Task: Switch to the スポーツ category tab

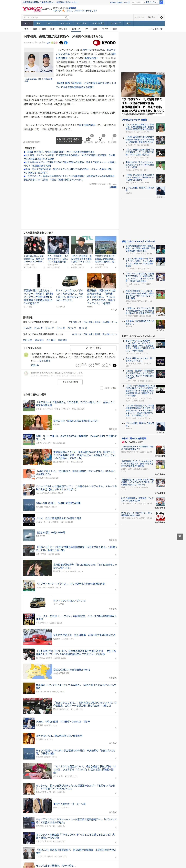Action: point(76,29)
